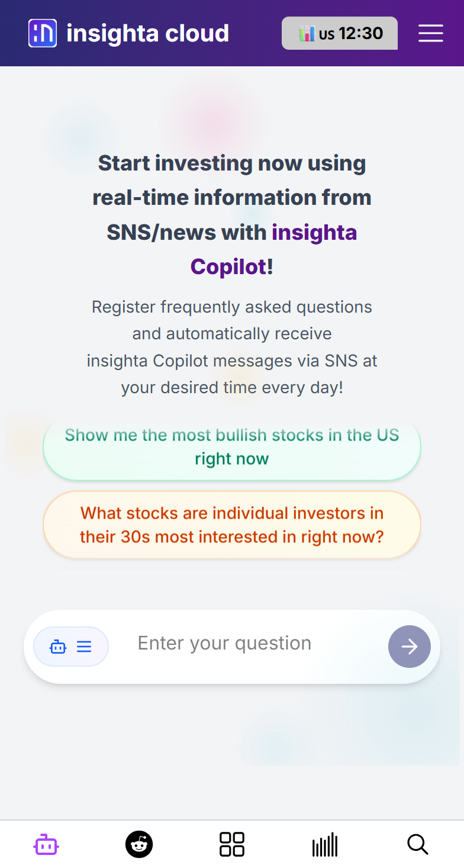This screenshot has height=868, width=464.
Task: Open the Reddit community section
Action: 139,844
